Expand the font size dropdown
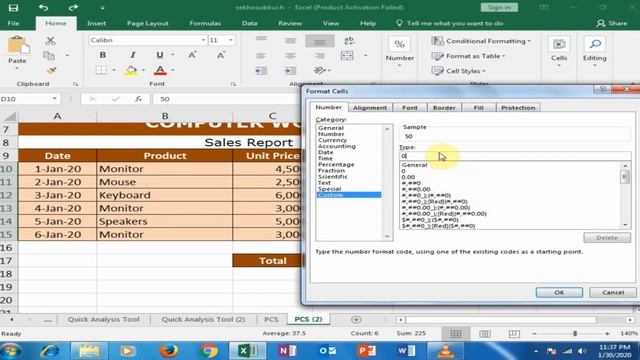The height and width of the screenshot is (360, 640). tap(231, 40)
